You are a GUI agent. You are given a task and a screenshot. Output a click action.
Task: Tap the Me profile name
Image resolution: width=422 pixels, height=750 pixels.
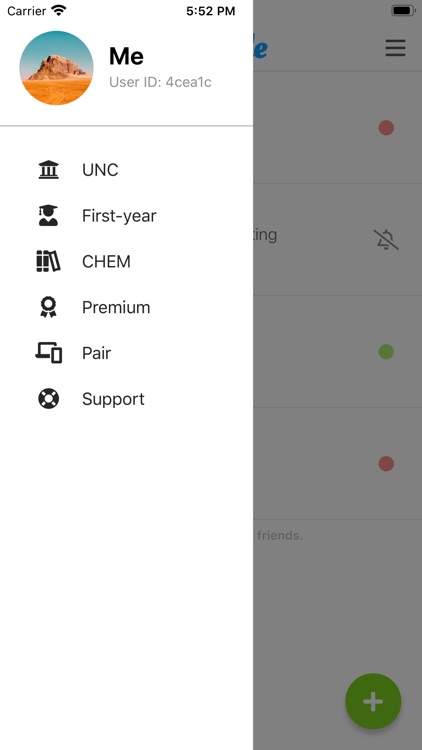click(126, 56)
